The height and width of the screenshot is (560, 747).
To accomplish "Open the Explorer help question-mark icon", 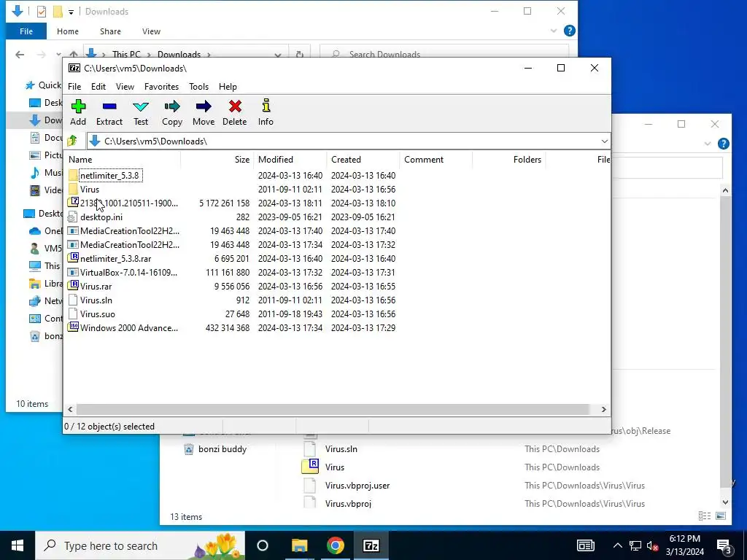I will click(569, 31).
